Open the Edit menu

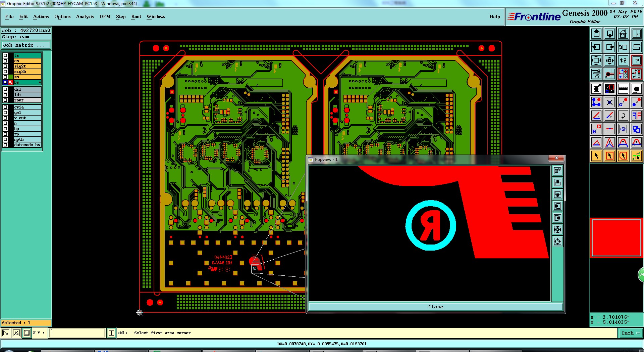point(23,16)
